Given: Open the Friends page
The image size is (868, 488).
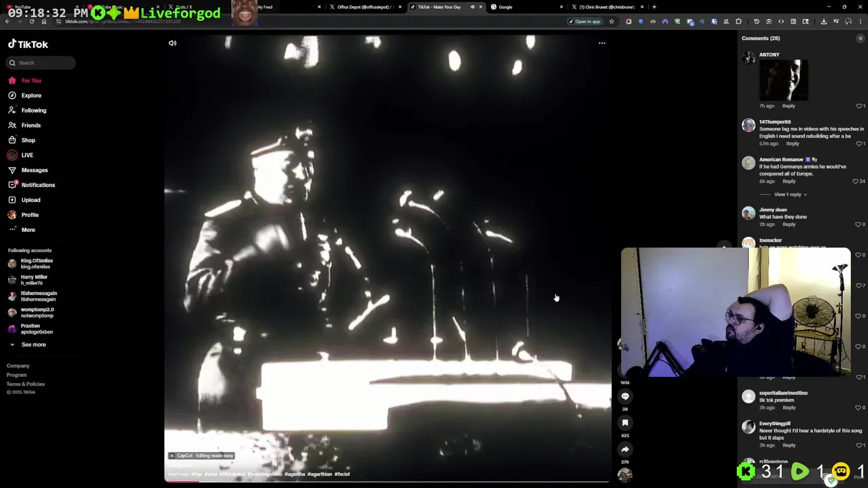Looking at the screenshot, I should click(31, 125).
